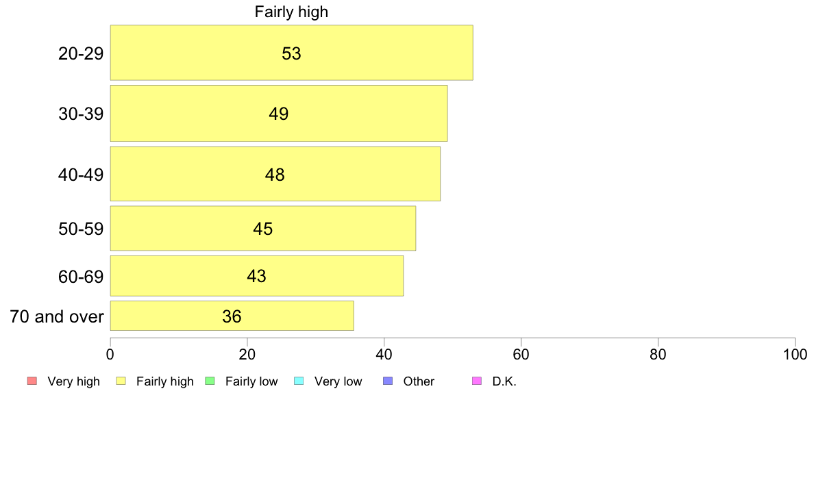Click the Very high red legend swatch

pos(32,381)
